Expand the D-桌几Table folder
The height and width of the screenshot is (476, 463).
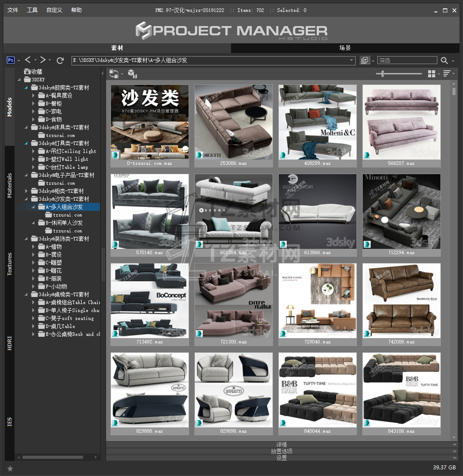34,326
